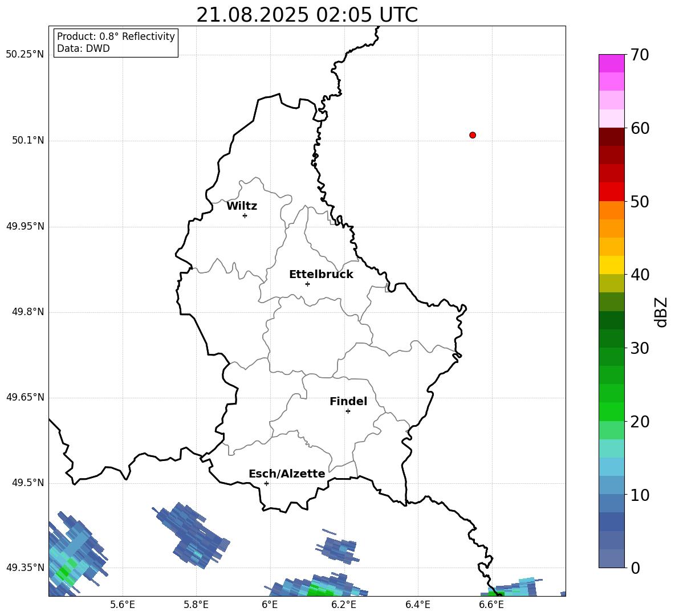Viewport: 675px width, 616px height.
Task: Click the Ettelbruck station cross marker
Action: 307,284
